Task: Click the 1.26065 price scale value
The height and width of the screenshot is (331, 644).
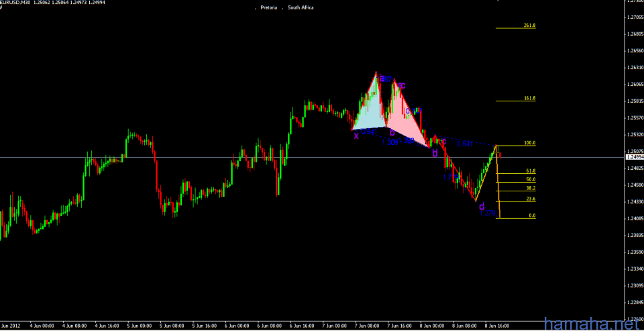Action: click(635, 85)
